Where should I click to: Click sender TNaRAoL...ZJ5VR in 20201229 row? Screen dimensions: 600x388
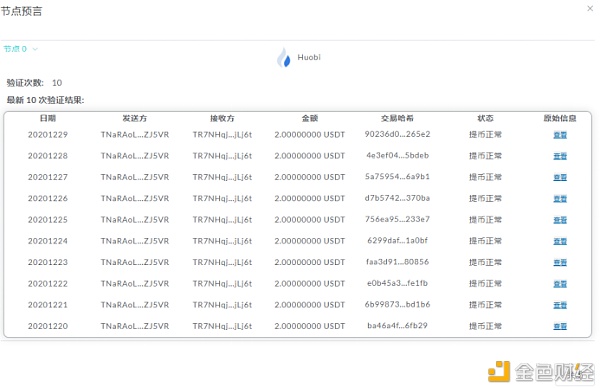(135, 135)
